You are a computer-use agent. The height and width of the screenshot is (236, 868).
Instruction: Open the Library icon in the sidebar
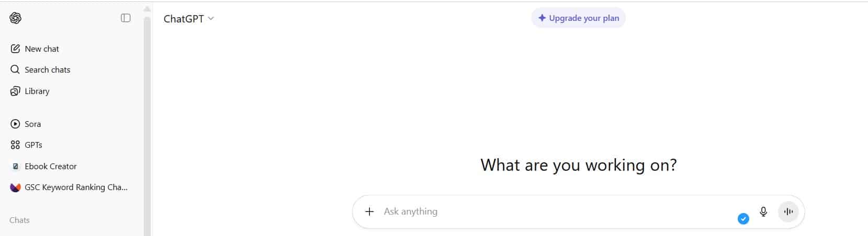(x=15, y=91)
